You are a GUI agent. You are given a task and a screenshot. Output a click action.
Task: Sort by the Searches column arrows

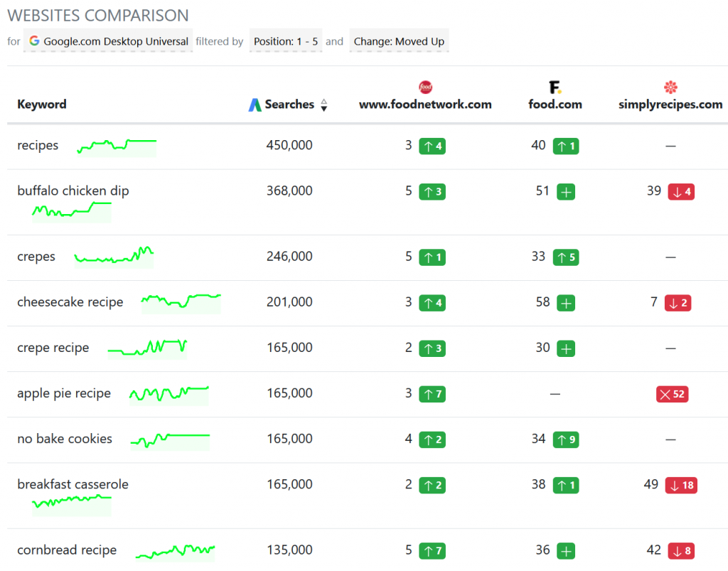point(324,105)
